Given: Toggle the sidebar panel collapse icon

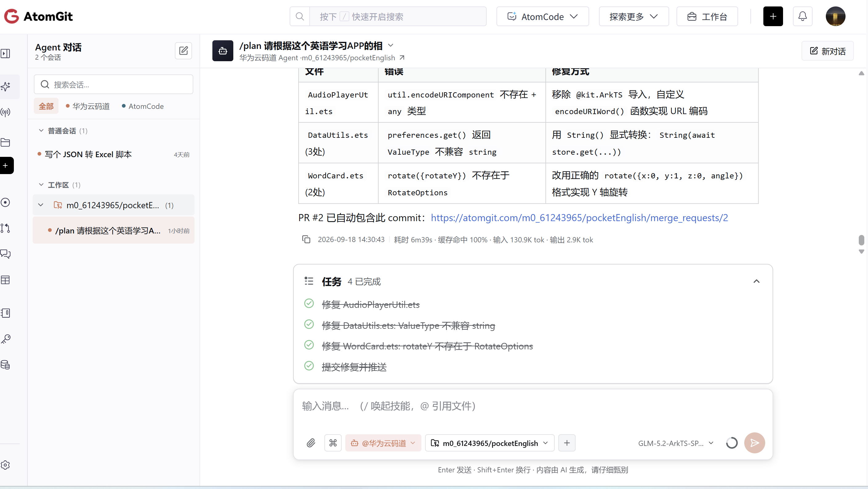Looking at the screenshot, I should 6,53.
